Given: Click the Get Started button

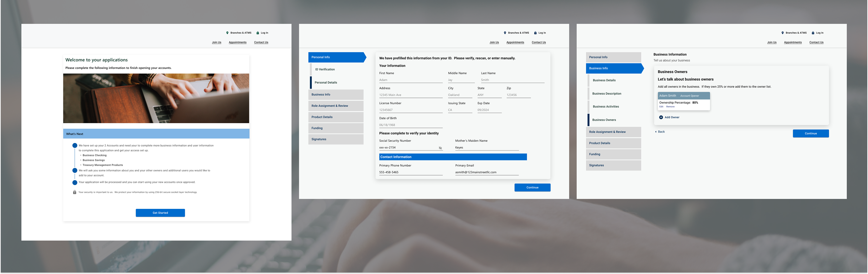Looking at the screenshot, I should (160, 213).
